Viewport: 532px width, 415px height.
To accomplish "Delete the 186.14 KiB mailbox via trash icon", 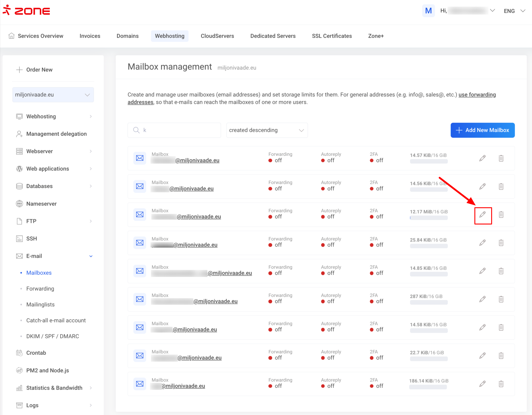I will pos(501,384).
